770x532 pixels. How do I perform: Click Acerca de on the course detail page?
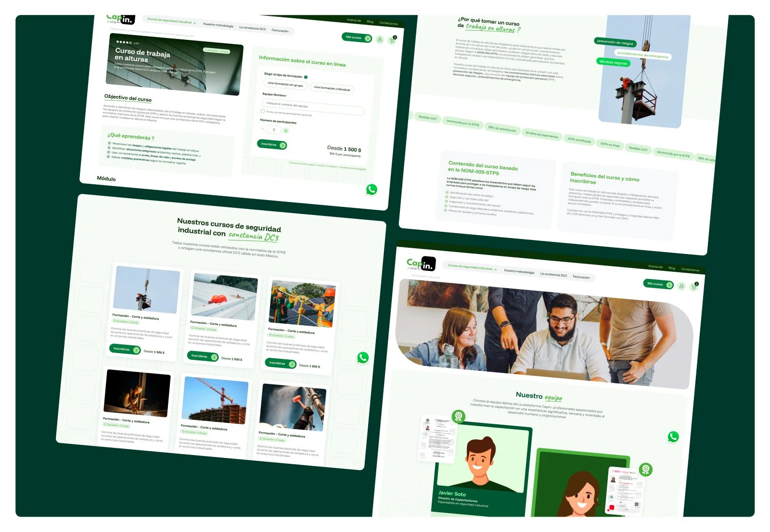click(x=354, y=20)
